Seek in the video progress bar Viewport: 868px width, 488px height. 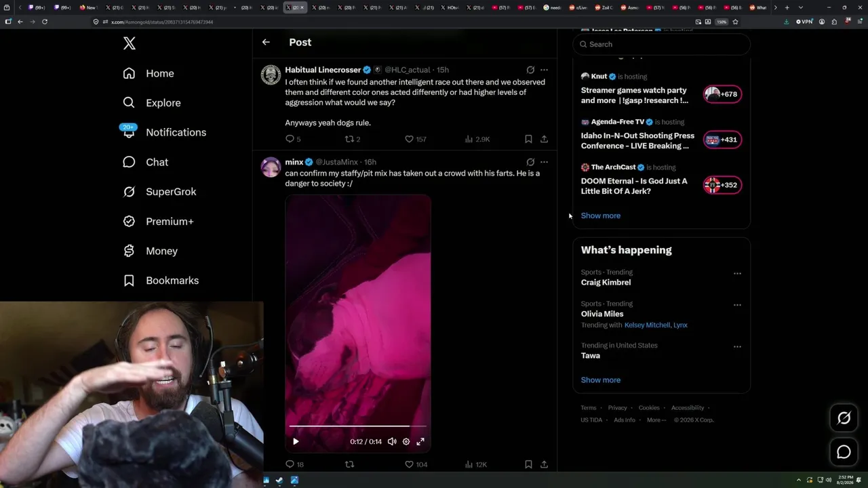357,426
